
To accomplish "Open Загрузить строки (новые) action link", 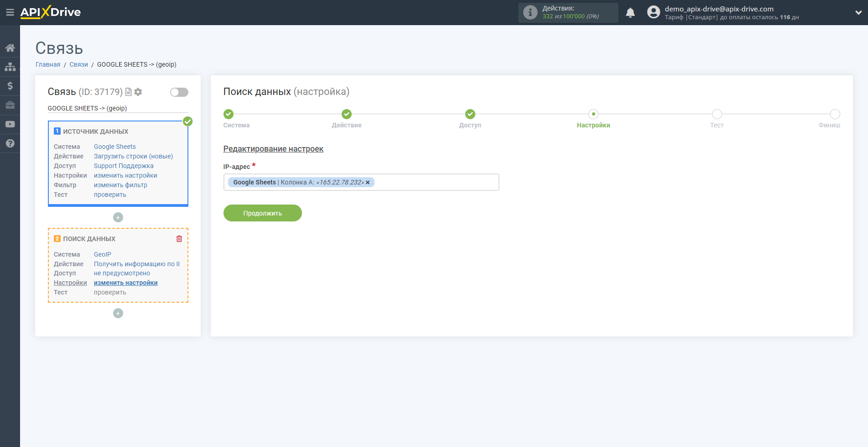I will (134, 156).
